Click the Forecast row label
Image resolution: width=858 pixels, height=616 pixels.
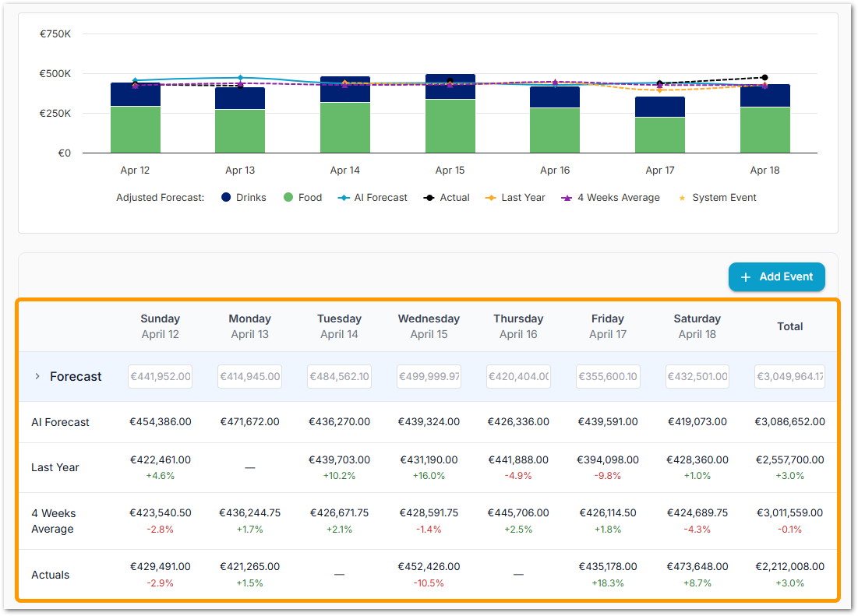tap(76, 377)
